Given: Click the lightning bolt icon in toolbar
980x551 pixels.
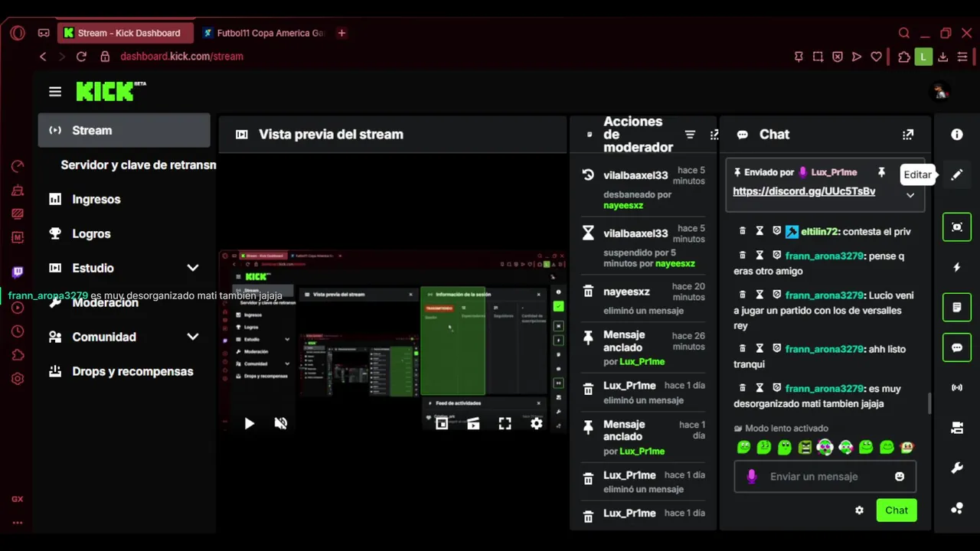Looking at the screenshot, I should 957,267.
